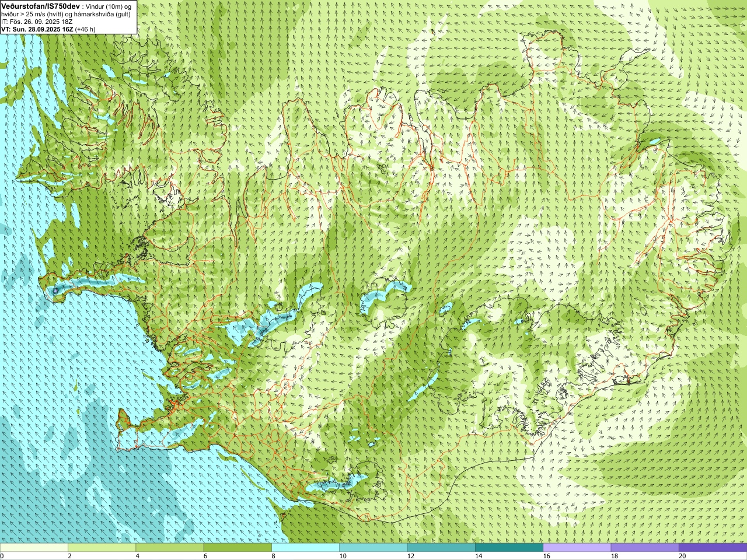The width and height of the screenshot is (747, 560).
Task: Select the darker green 6–8 m/s legend swatch
Action: (x=238, y=548)
